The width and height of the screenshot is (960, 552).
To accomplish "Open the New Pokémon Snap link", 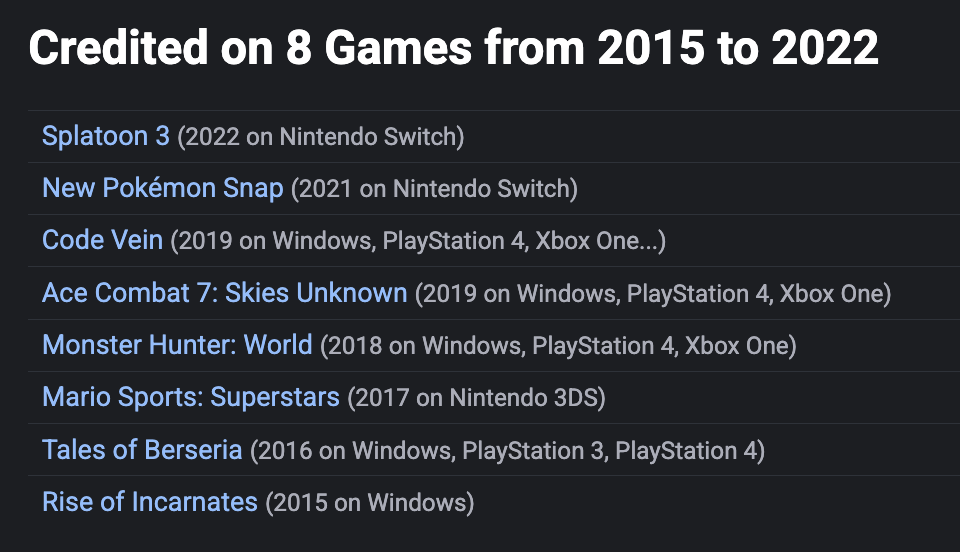I will point(163,188).
